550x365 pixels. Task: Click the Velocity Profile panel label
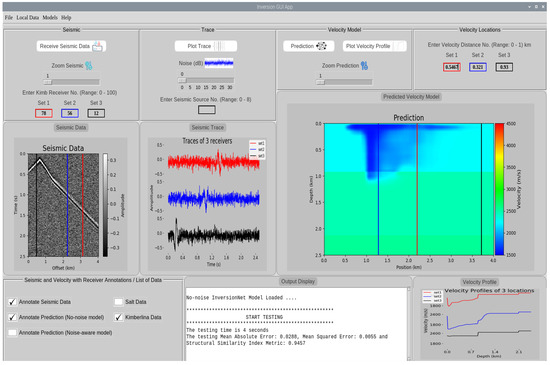coord(479,282)
